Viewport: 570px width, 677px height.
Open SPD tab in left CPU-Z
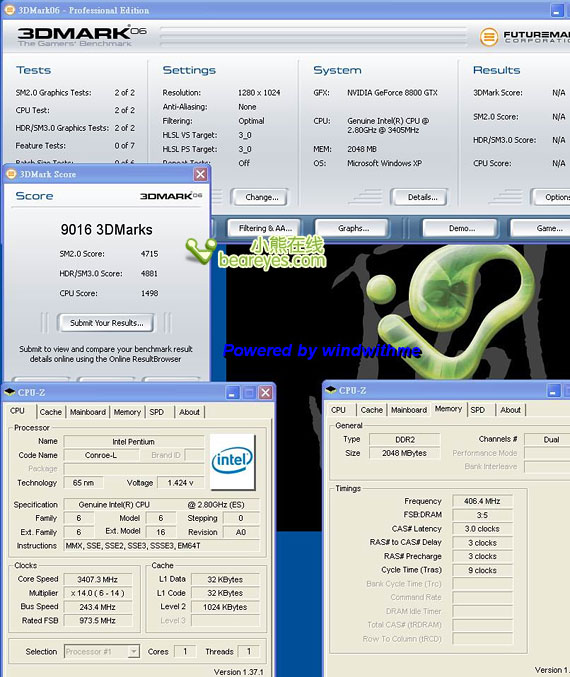(157, 412)
